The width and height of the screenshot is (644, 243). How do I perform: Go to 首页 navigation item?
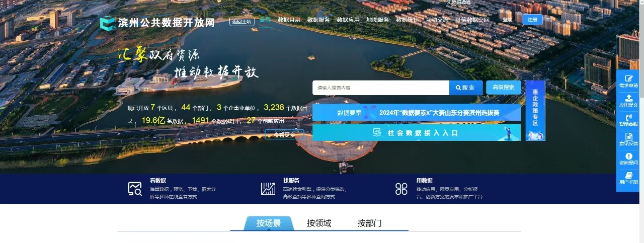(x=265, y=20)
